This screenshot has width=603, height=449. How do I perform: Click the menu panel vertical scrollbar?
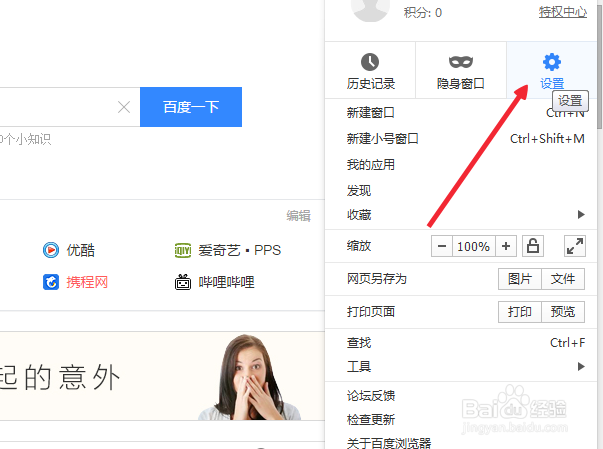click(600, 65)
